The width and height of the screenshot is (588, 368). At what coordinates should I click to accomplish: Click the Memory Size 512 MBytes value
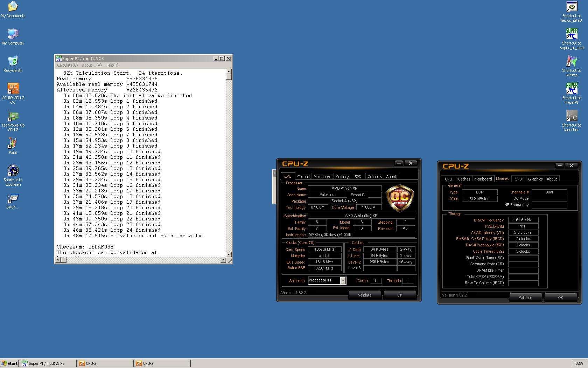pos(479,199)
